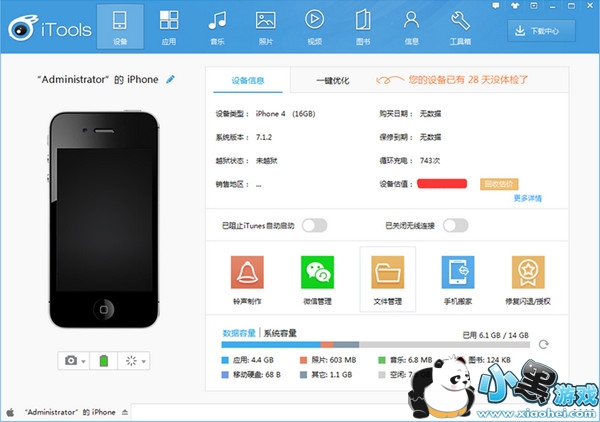Viewport: 600px width, 422px height.
Task: Expand the screenshot camera dropdown arrow
Action: [x=83, y=361]
